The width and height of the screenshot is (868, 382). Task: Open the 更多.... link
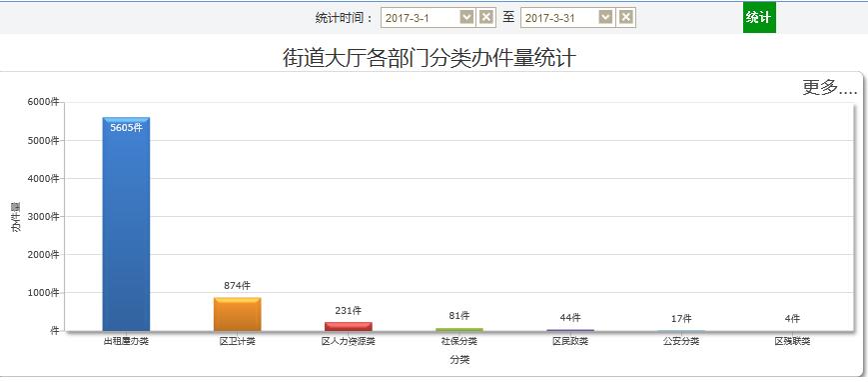pos(829,87)
